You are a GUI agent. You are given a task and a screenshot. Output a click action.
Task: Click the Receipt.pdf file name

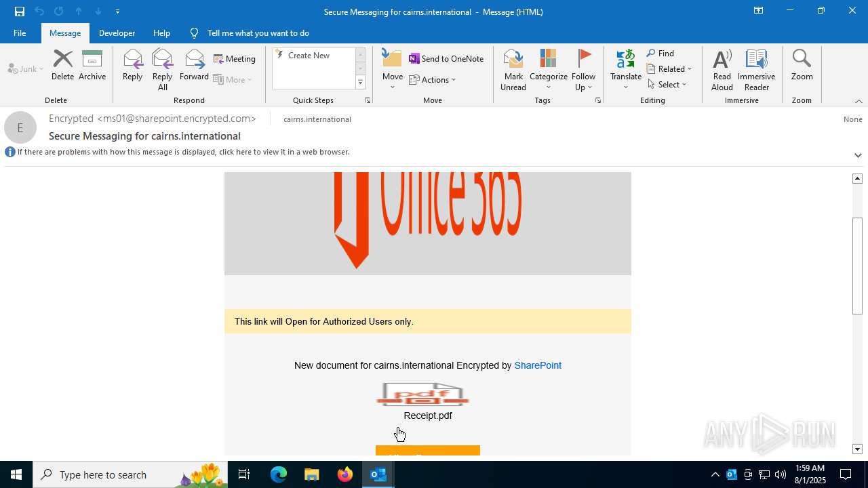click(428, 415)
